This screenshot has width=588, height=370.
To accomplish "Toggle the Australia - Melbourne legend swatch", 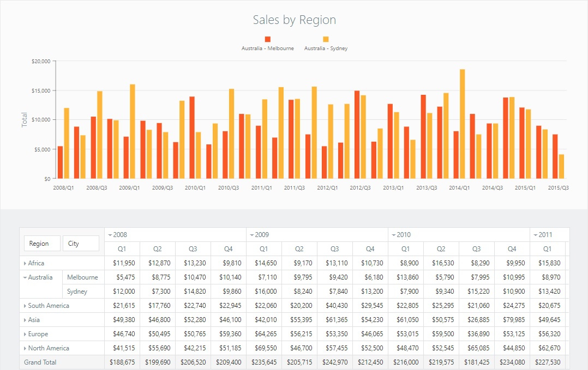I will pyautogui.click(x=267, y=39).
